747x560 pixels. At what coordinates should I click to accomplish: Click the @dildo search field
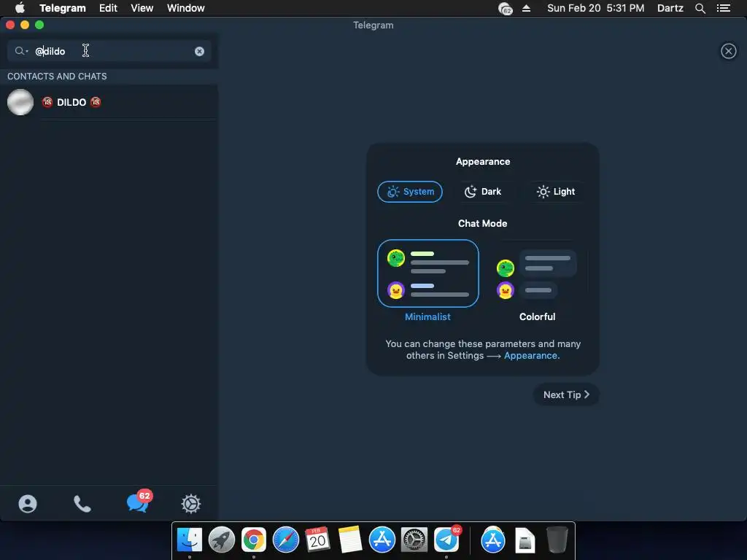[109, 51]
